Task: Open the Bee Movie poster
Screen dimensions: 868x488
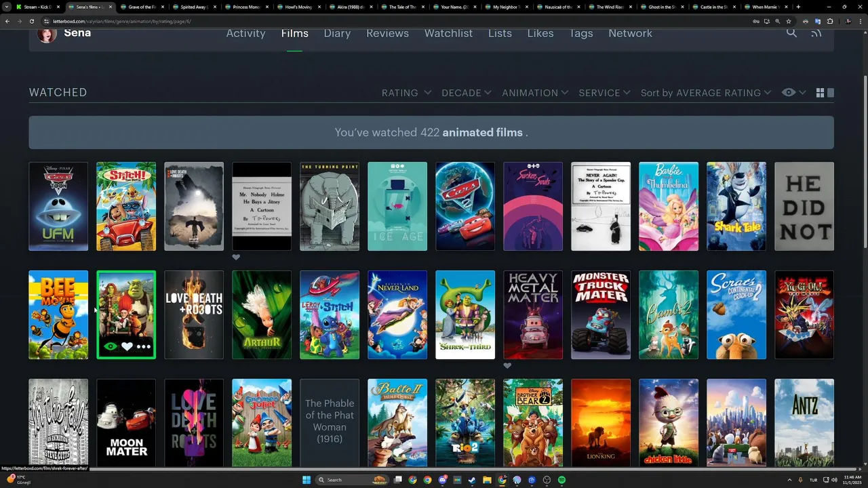Action: [x=58, y=314]
